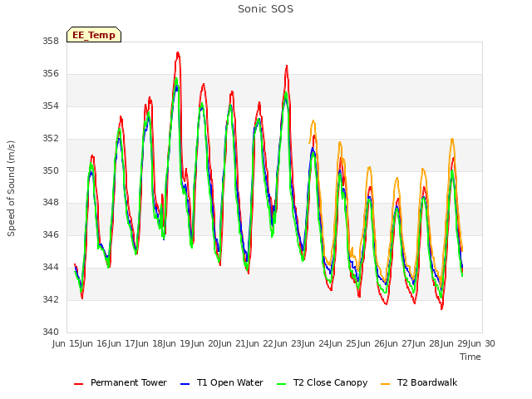The height and width of the screenshot is (399, 532).
Task: Click the green T2 Close Canopy swatch
Action: pos(281,384)
